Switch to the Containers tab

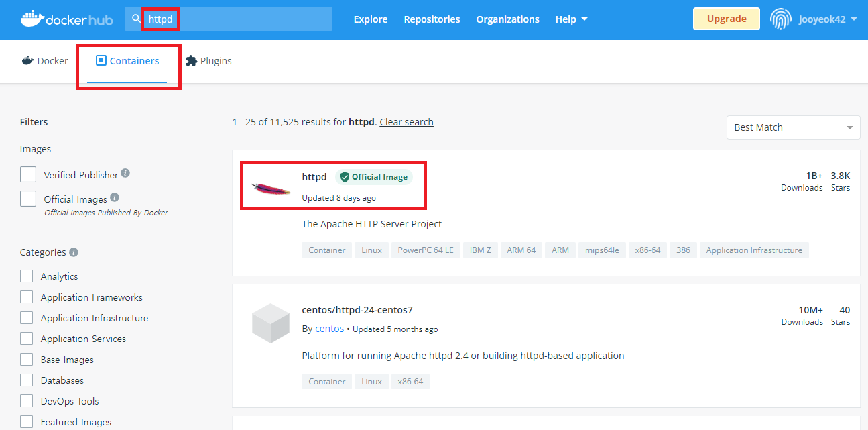point(127,61)
